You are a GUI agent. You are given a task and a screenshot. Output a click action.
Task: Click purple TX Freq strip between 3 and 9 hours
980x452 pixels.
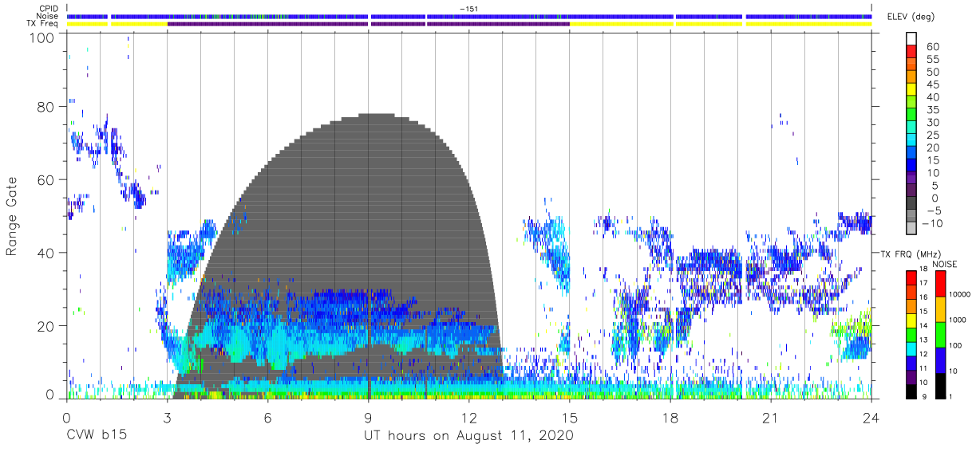(267, 24)
